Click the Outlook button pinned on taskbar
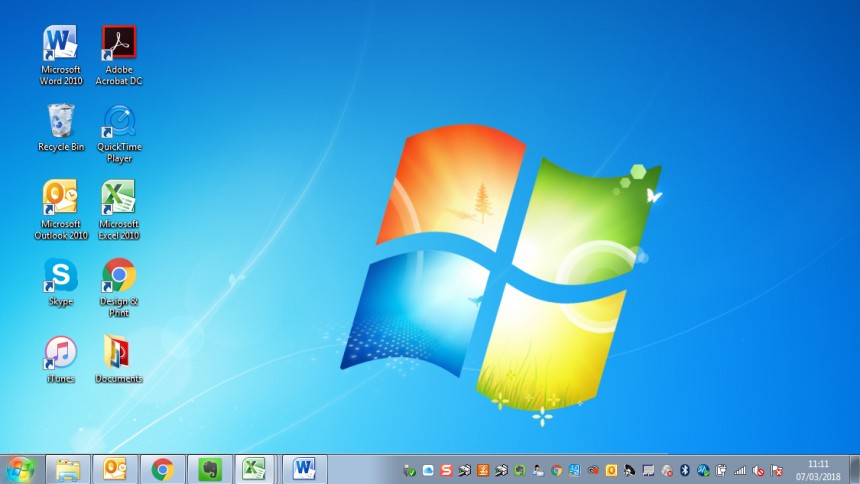Viewport: 860px width, 484px height. tap(115, 470)
